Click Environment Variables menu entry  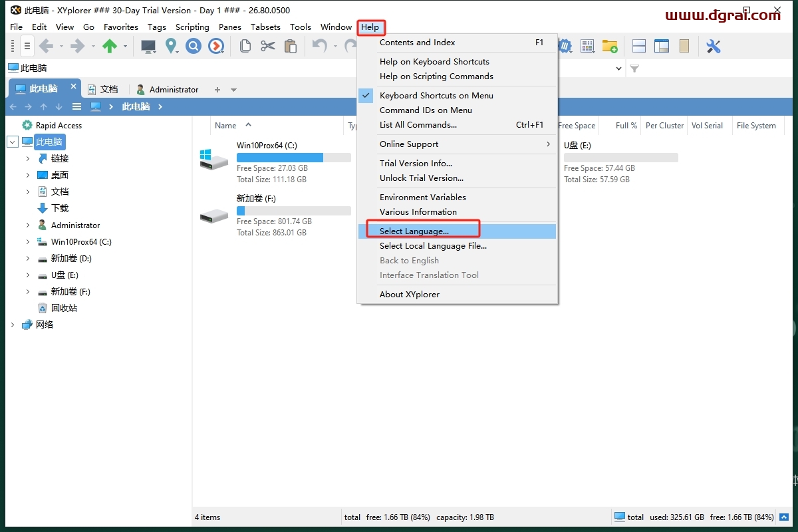[457, 197]
